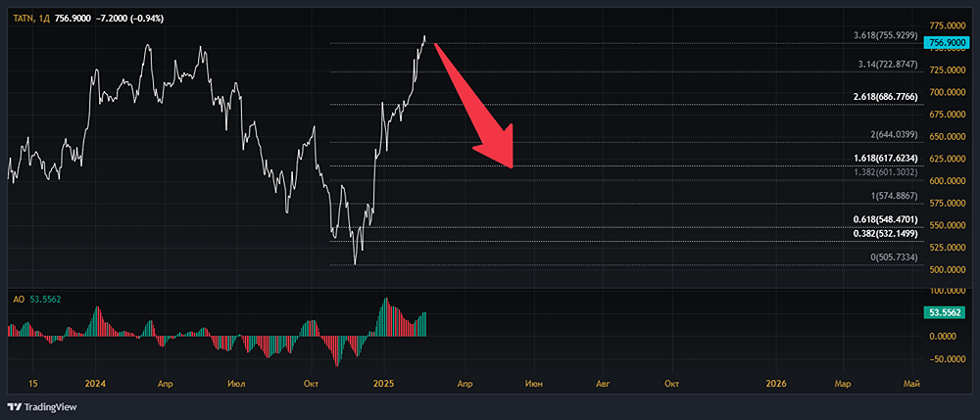Select the red downward arrow drawing
This screenshot has height=420, width=980.
(477, 107)
